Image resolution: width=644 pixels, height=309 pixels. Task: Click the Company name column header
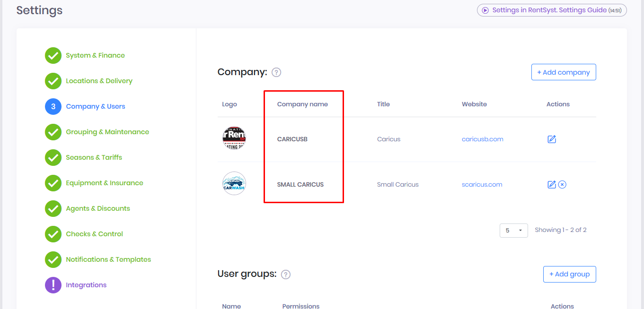[302, 104]
